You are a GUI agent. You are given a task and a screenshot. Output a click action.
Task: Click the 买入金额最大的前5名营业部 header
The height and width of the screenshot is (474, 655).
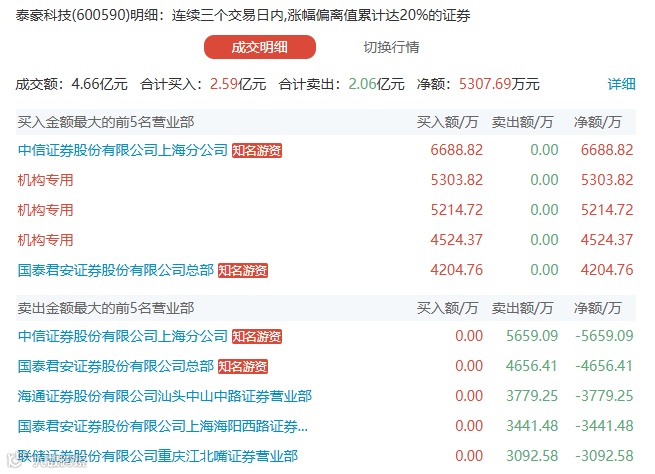[106, 122]
